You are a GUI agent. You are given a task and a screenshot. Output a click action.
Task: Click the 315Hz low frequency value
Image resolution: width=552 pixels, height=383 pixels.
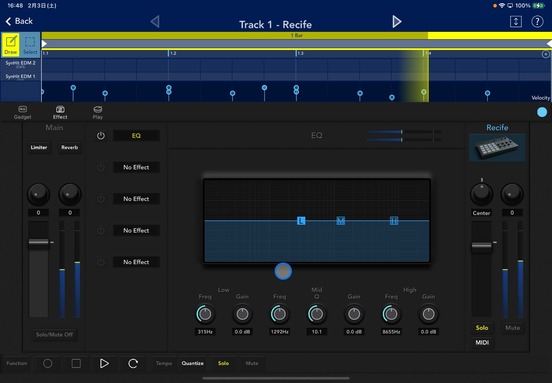[205, 332]
